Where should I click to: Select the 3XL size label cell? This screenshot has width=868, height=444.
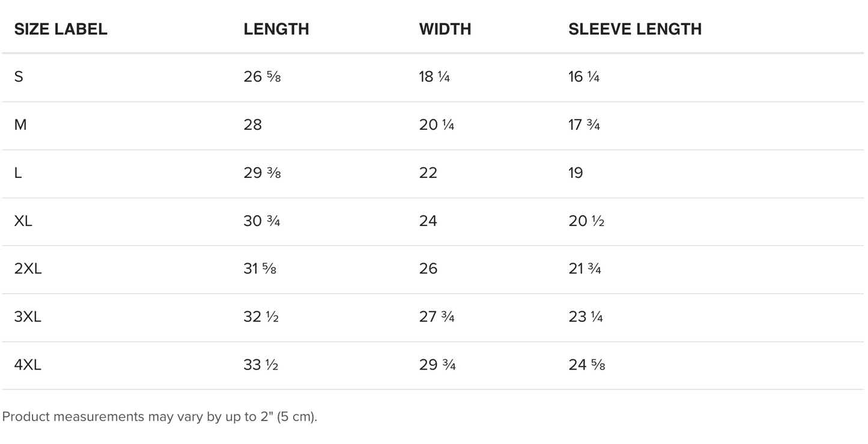tap(28, 317)
